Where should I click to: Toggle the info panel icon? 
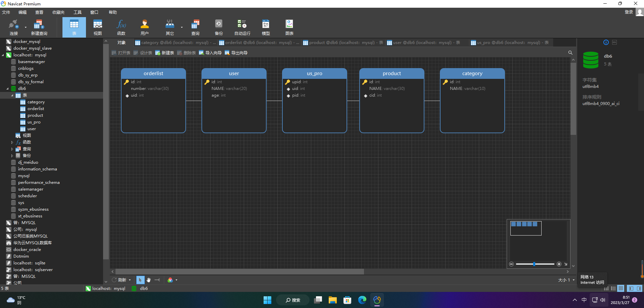(x=606, y=42)
